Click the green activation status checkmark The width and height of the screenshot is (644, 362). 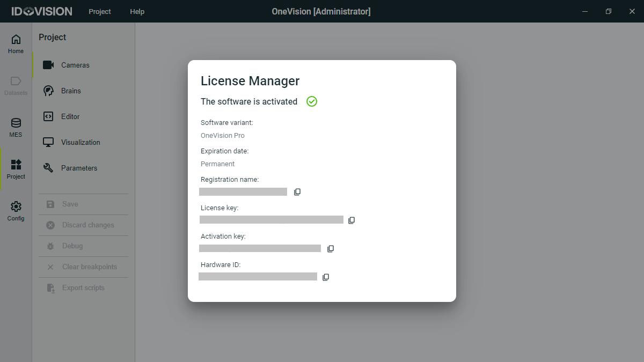pos(311,101)
